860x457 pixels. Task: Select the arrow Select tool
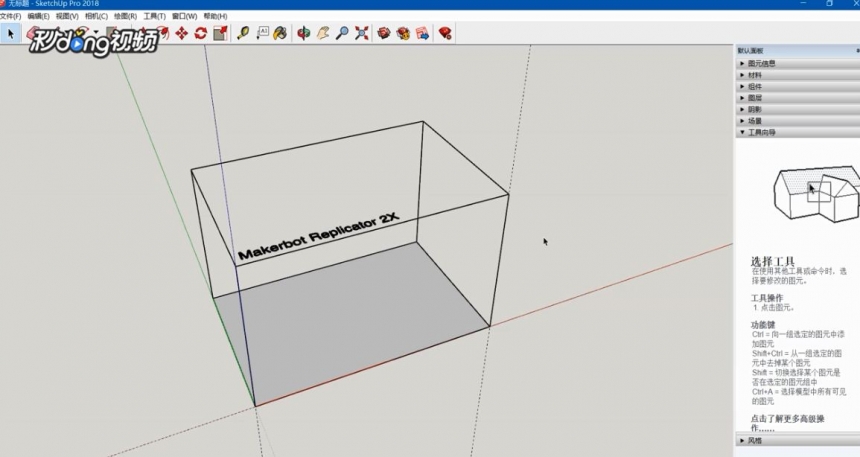[x=10, y=33]
